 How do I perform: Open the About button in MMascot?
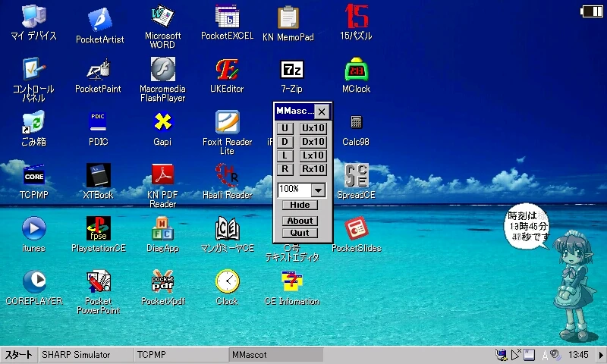[300, 221]
